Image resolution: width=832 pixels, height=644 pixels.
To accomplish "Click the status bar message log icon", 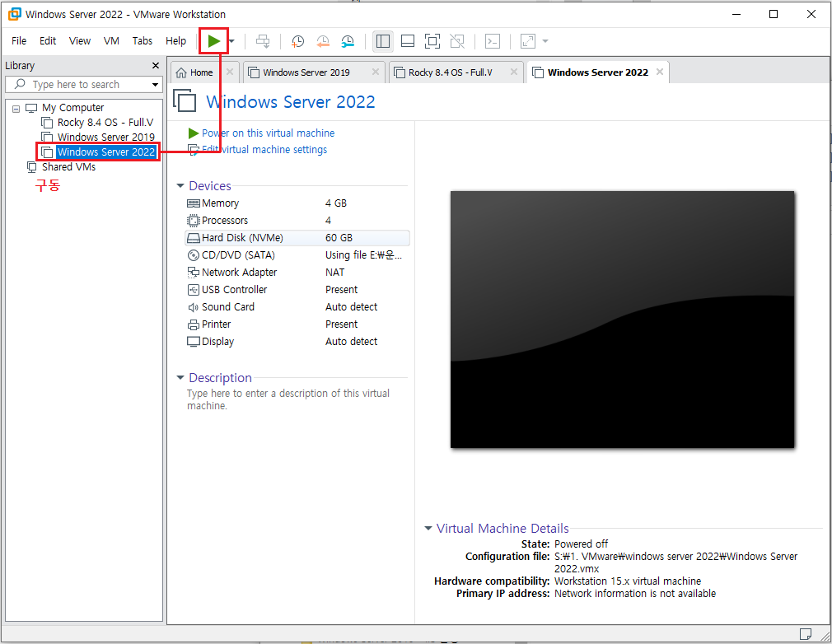I will pyautogui.click(x=805, y=634).
